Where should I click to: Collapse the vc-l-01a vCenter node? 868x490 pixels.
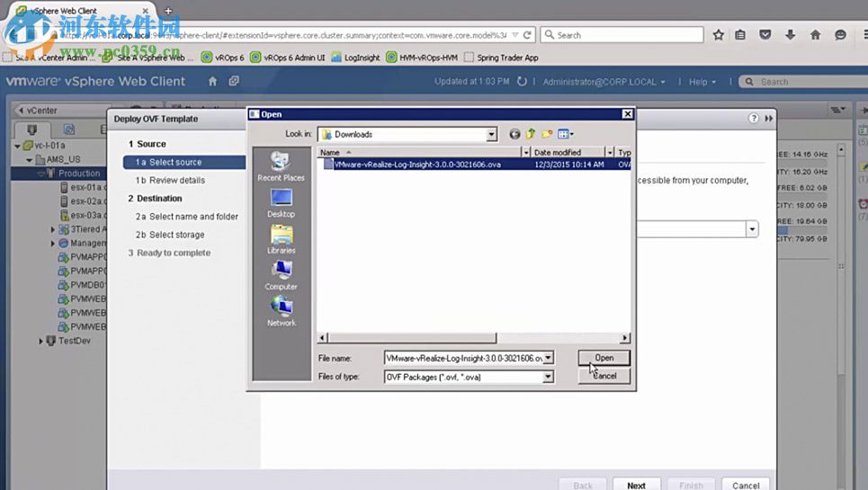pyautogui.click(x=17, y=146)
